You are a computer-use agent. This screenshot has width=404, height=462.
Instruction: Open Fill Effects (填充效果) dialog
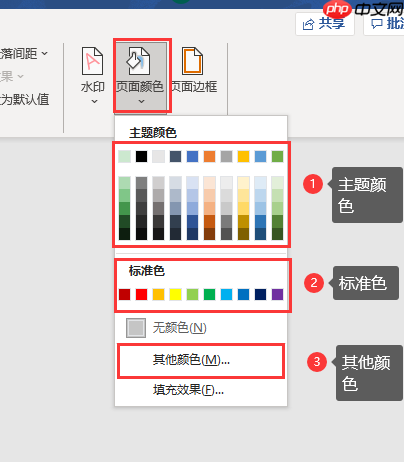(x=201, y=390)
